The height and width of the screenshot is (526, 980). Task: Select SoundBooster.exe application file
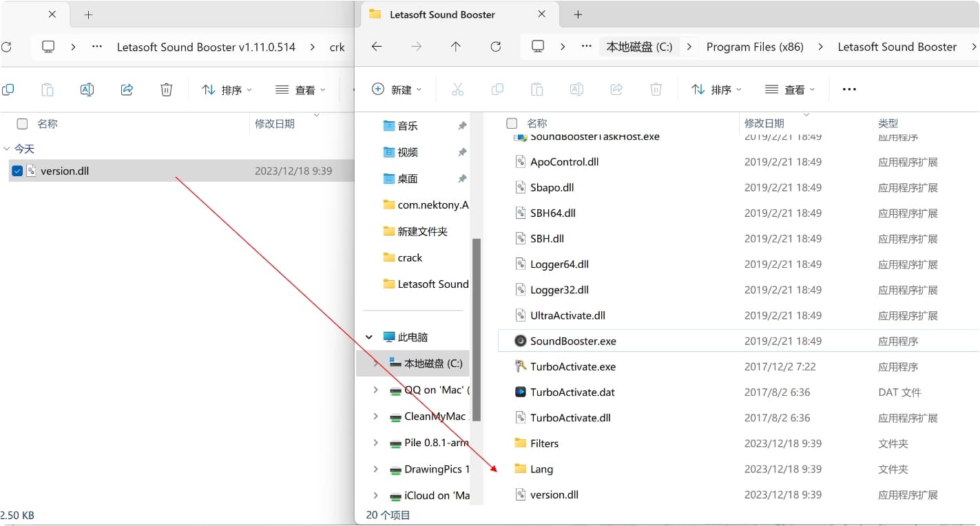pyautogui.click(x=738, y=341)
